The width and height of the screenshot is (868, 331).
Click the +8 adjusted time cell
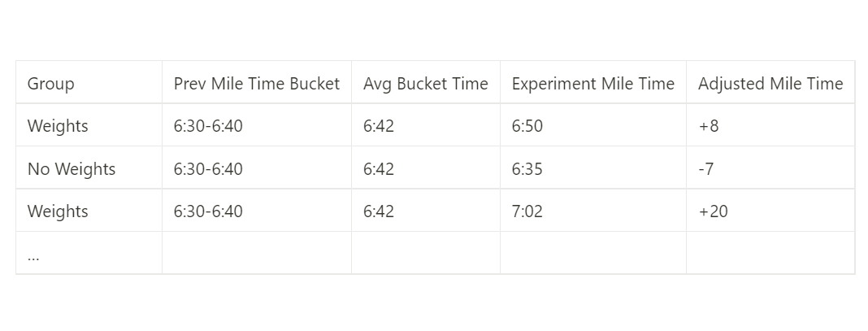point(708,126)
